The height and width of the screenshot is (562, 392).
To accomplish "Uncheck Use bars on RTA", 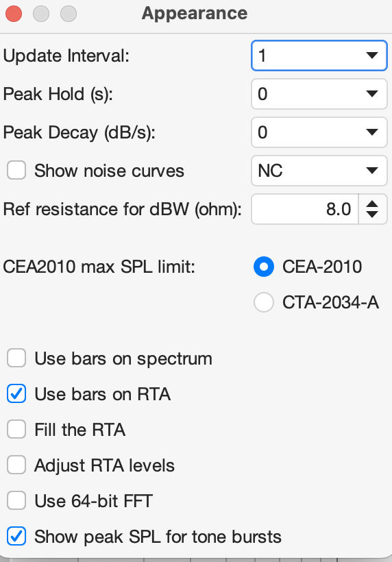I will (16, 393).
